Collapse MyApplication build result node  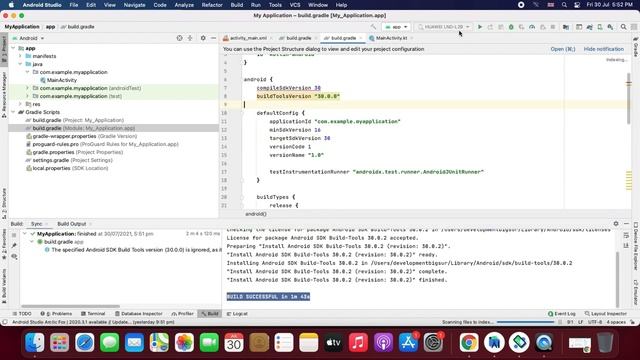click(25, 234)
